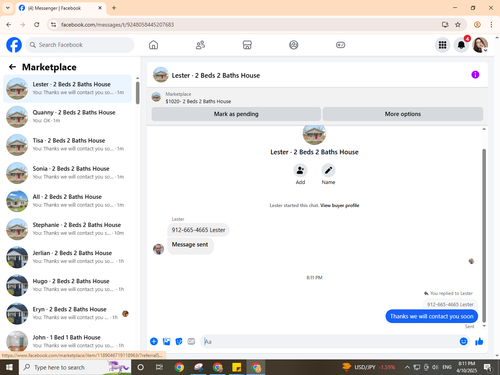Image resolution: width=500 pixels, height=375 pixels.
Task: Open the purple conversation information icon
Action: pos(475,75)
